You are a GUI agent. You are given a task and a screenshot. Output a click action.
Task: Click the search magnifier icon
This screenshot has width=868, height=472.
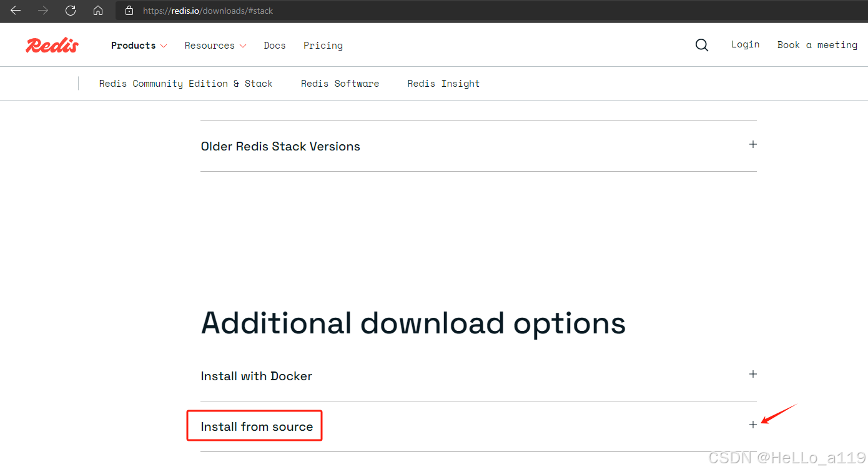pyautogui.click(x=702, y=45)
